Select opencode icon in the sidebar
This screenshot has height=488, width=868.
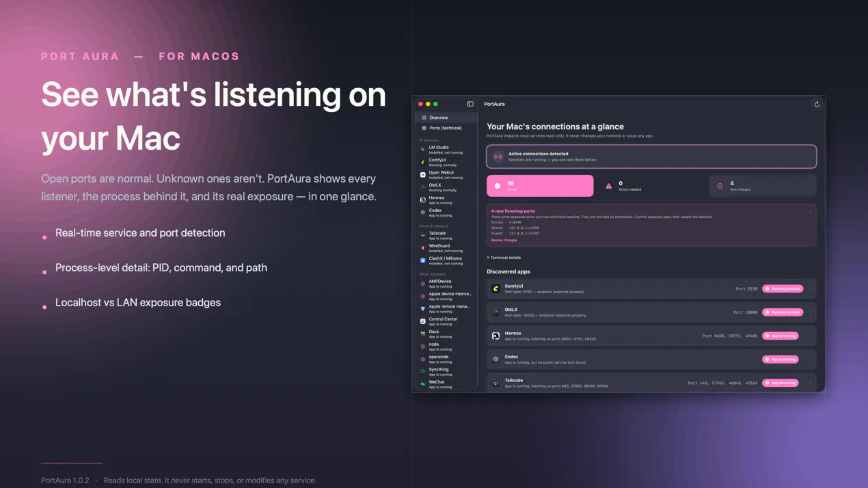tap(423, 359)
